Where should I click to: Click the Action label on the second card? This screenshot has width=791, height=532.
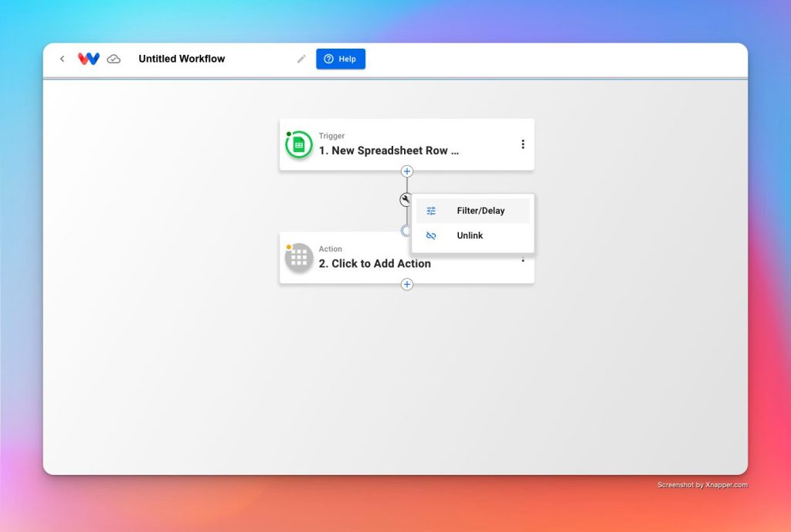(331, 249)
